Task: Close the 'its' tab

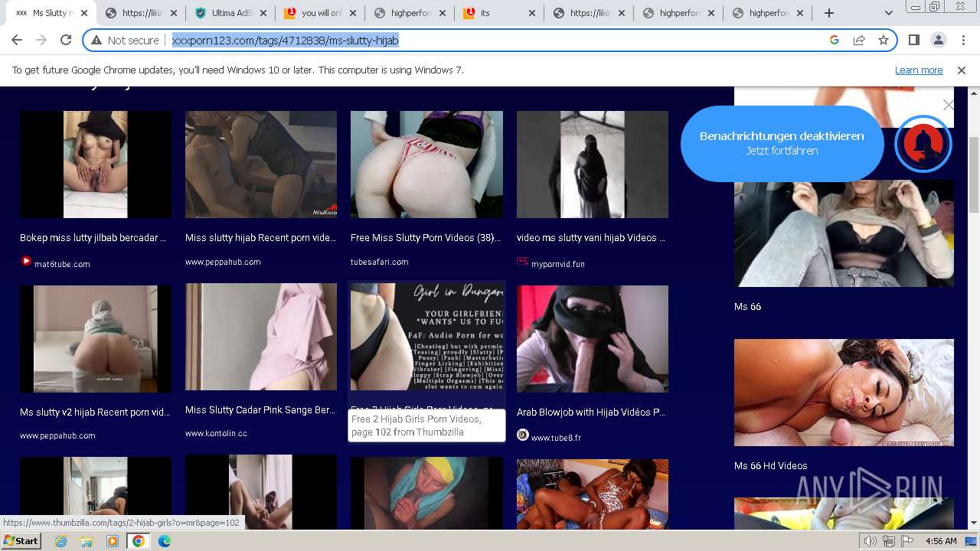Action: (532, 13)
